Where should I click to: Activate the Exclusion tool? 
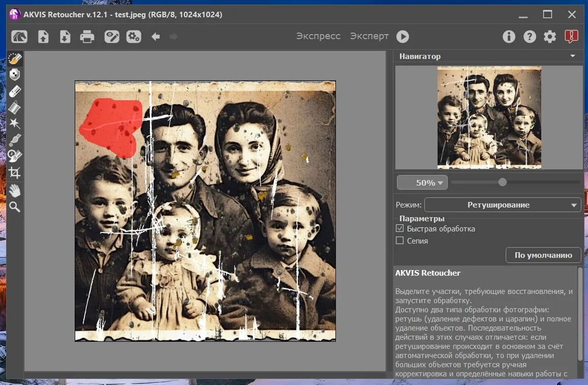coord(15,75)
